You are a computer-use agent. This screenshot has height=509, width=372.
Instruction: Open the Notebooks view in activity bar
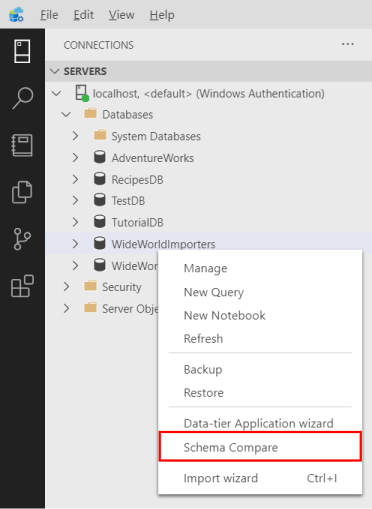click(x=22, y=145)
